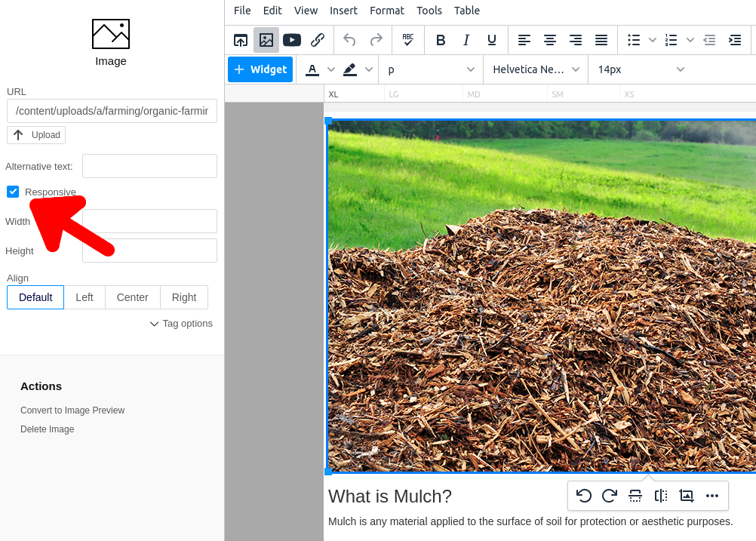Increase the indent
The width and height of the screenshot is (756, 541).
[735, 40]
